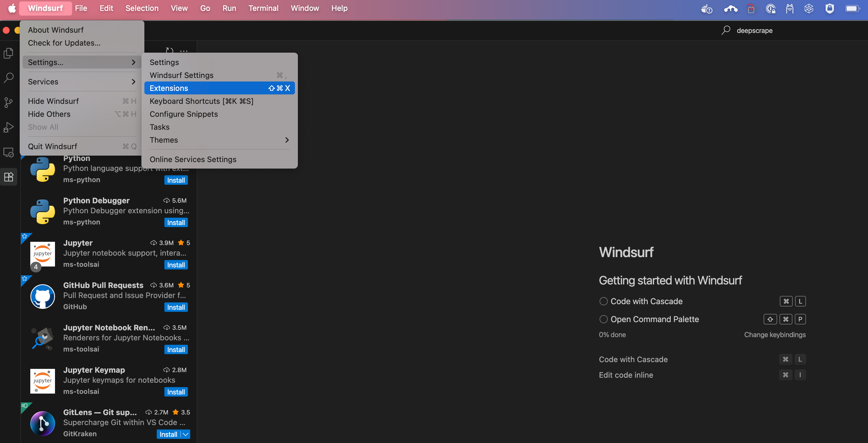The image size is (868, 443).
Task: Open GitLens Install dropdown arrow
Action: click(x=185, y=434)
